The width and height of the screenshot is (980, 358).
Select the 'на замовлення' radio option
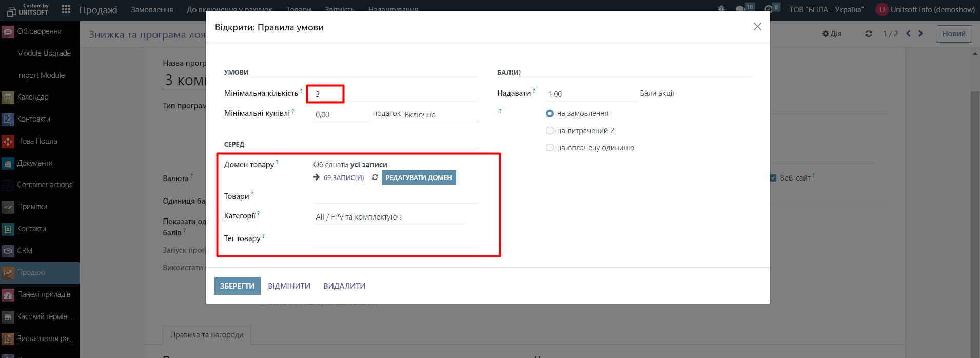[x=550, y=113]
